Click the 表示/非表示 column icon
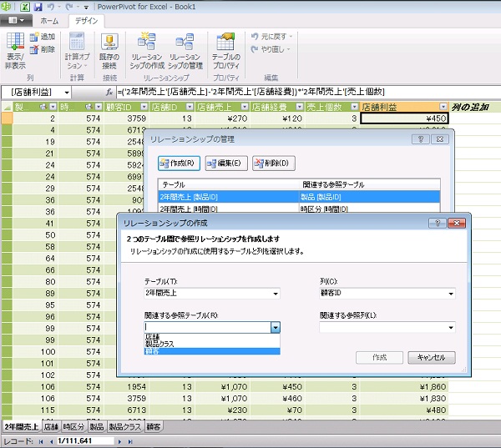Screen dimensions: 501x448 click(x=14, y=48)
